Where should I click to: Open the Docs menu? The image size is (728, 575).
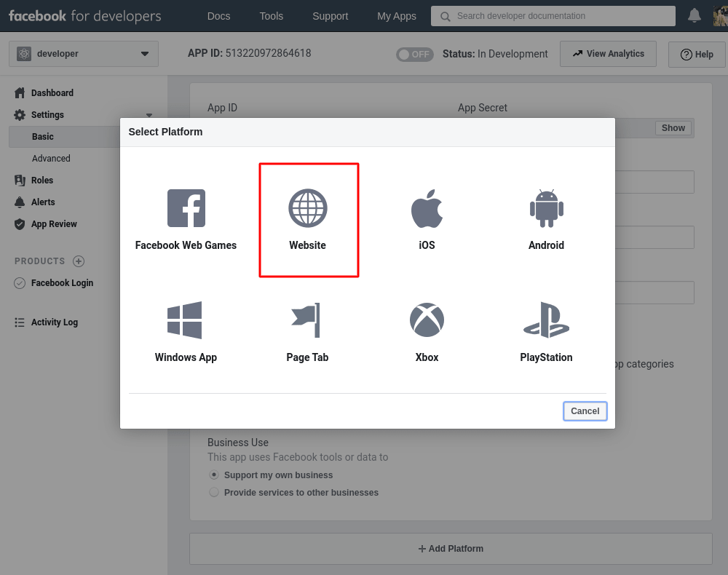point(218,16)
